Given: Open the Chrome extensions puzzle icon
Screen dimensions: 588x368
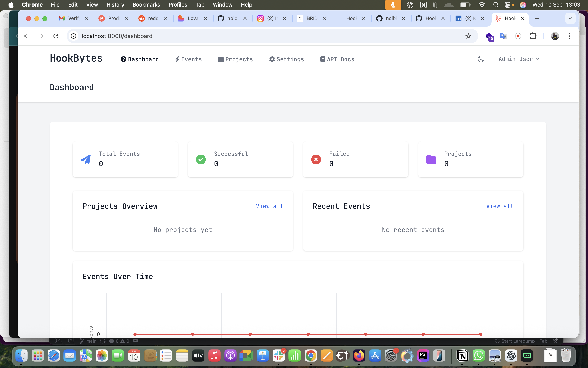Looking at the screenshot, I should pyautogui.click(x=533, y=36).
